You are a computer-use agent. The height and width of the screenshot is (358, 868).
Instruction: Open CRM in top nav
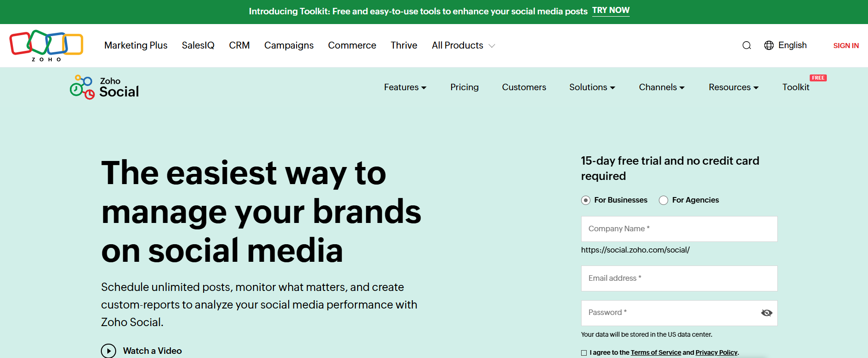239,45
